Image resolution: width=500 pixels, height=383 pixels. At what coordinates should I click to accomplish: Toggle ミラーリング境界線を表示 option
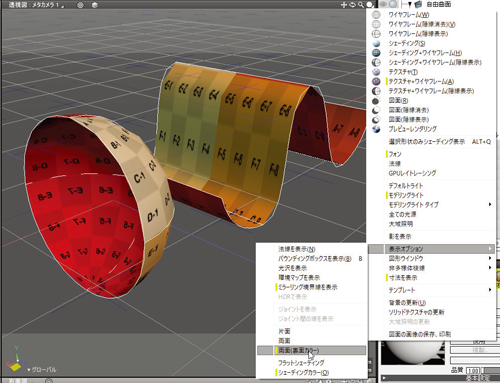pyautogui.click(x=308, y=287)
